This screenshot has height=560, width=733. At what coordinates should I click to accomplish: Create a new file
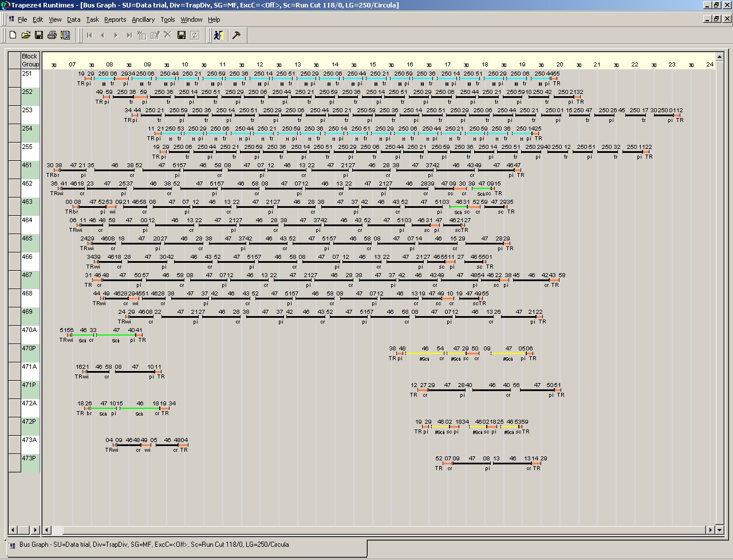click(x=12, y=35)
